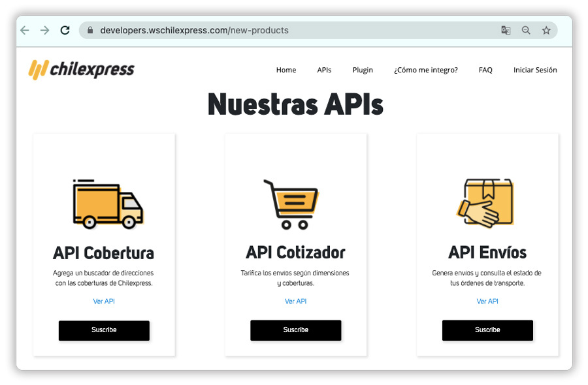Click the delivery truck icon for API Cobertura
This screenshot has width=588, height=385.
108,204
